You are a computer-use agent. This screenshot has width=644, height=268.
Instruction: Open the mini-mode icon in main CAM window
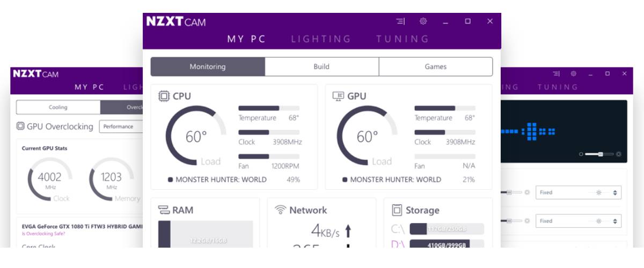tap(400, 21)
